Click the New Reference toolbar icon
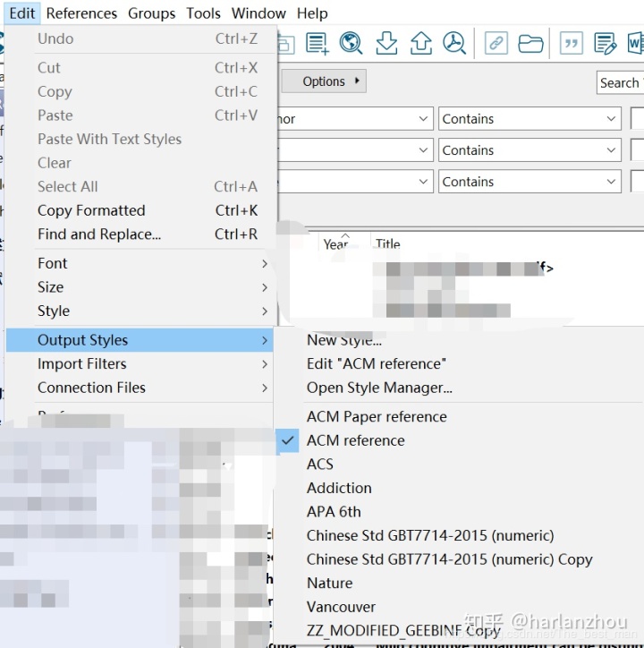 318,43
